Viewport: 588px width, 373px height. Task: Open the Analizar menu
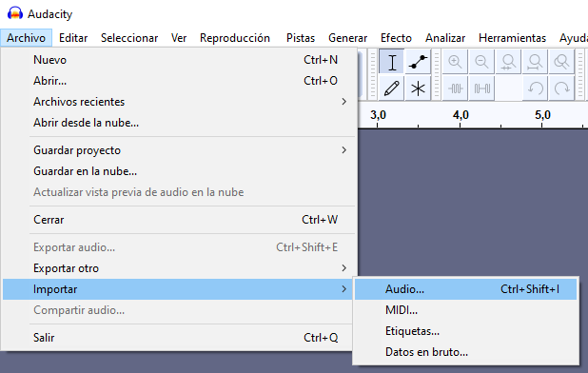click(445, 38)
